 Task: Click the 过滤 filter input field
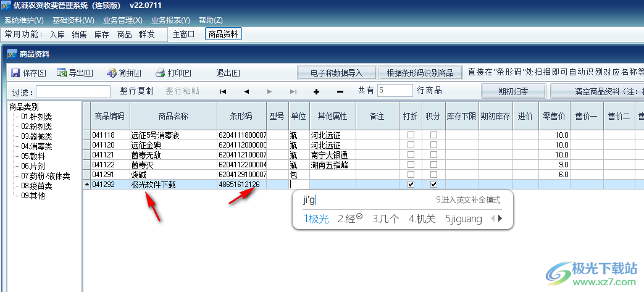click(73, 91)
